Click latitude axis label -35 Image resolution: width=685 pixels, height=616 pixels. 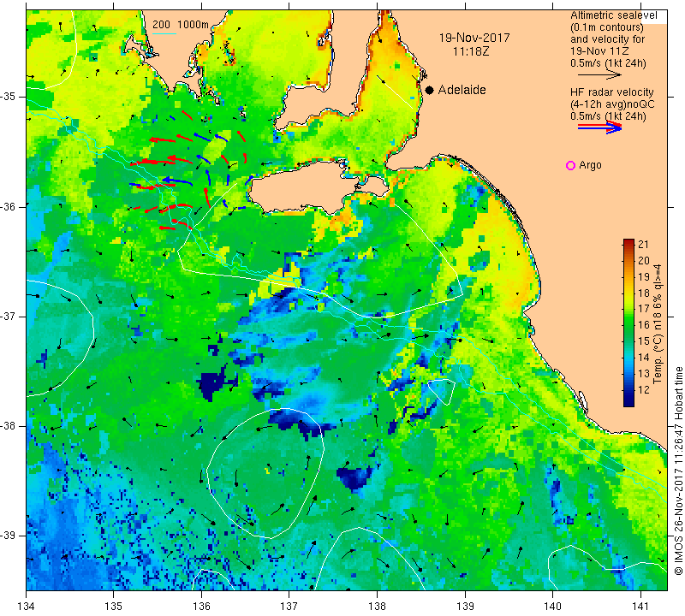[9, 97]
